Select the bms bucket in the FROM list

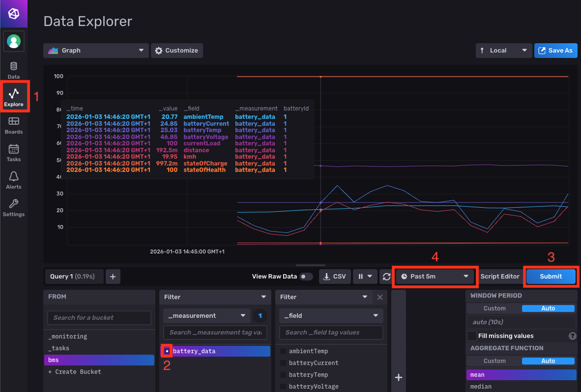pos(99,360)
